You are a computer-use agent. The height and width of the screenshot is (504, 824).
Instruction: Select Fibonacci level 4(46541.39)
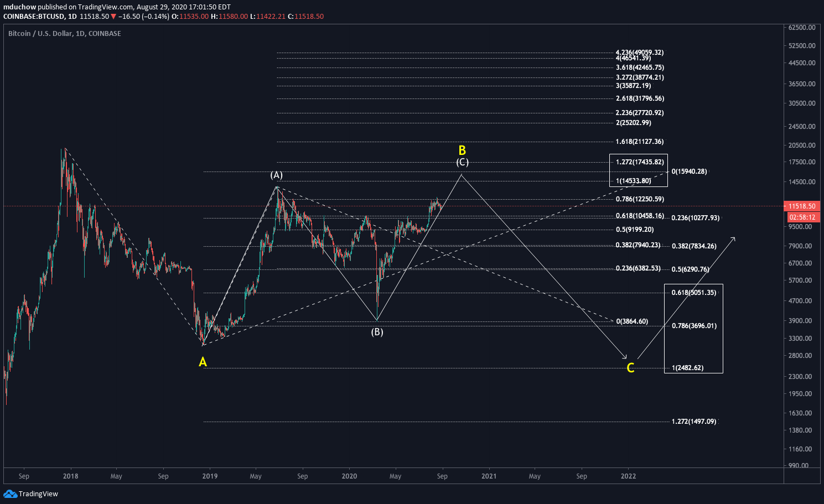tap(633, 58)
